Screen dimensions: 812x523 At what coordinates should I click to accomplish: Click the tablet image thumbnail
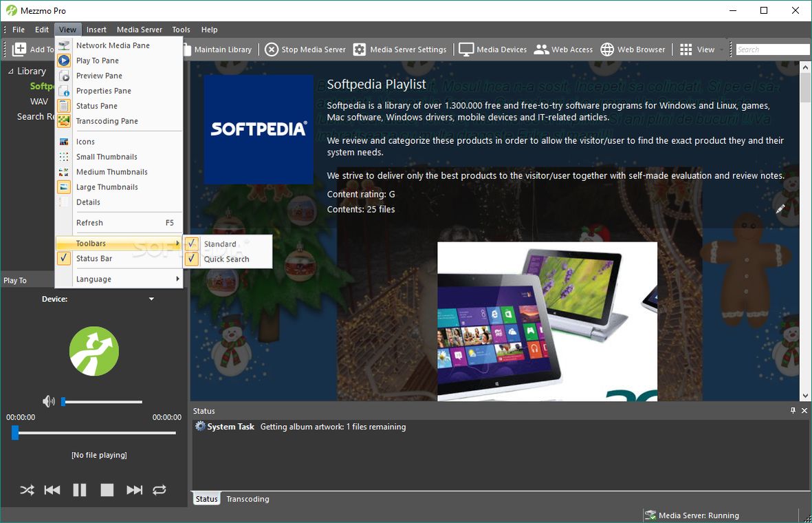coord(547,321)
